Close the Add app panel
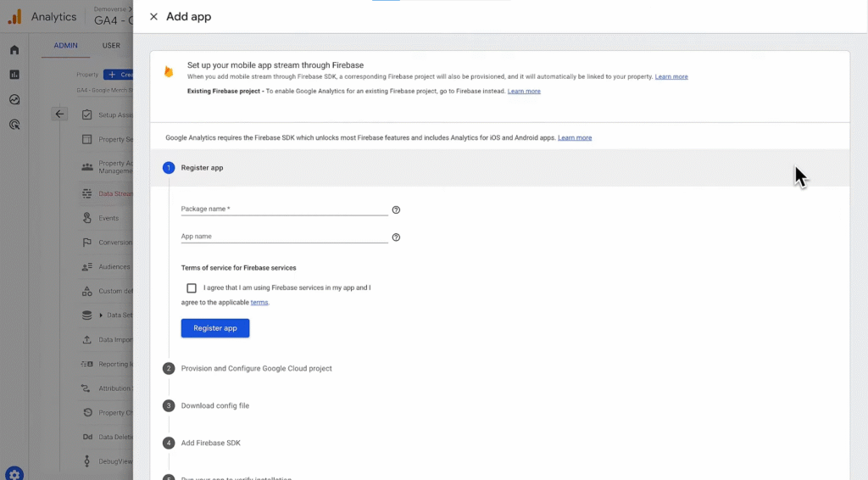This screenshot has width=868, height=480. point(153,17)
